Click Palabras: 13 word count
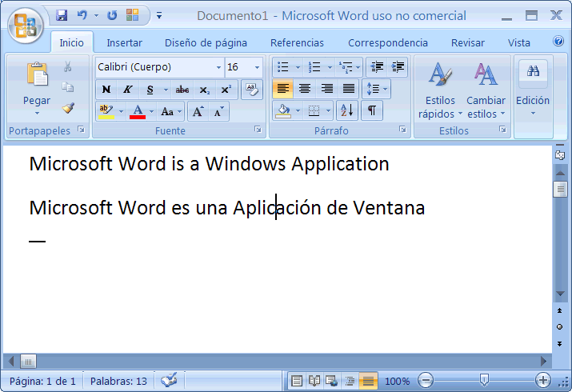The image size is (572, 392). pos(118,382)
